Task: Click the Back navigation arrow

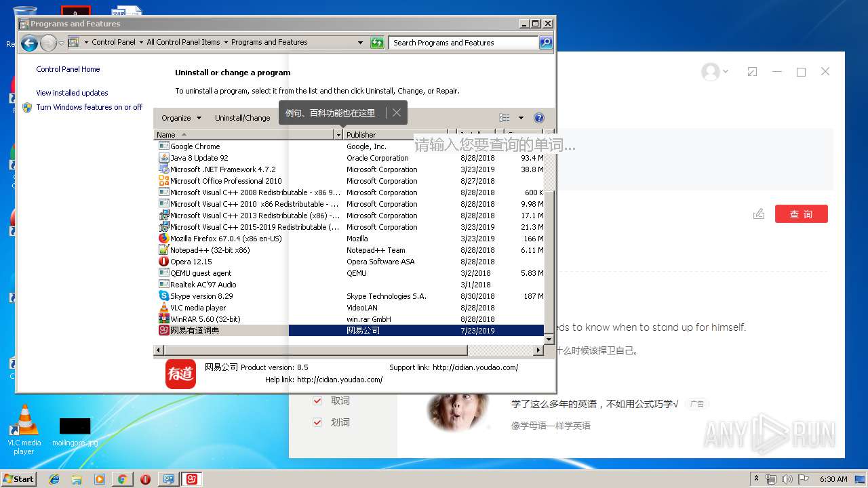Action: (x=29, y=43)
